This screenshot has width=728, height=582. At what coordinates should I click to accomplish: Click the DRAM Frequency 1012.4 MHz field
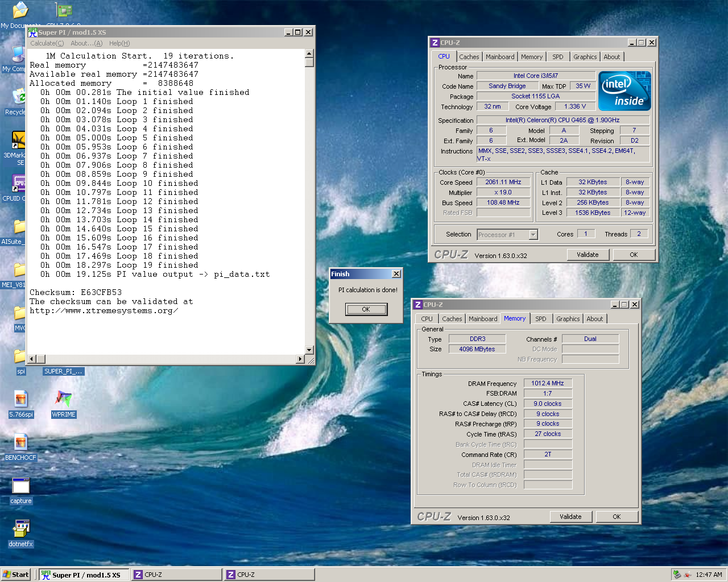[548, 383]
